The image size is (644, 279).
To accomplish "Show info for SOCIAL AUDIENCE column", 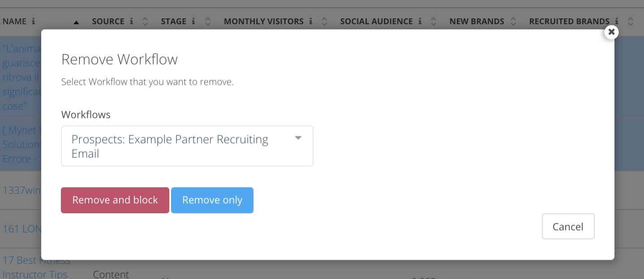I will pos(420,21).
